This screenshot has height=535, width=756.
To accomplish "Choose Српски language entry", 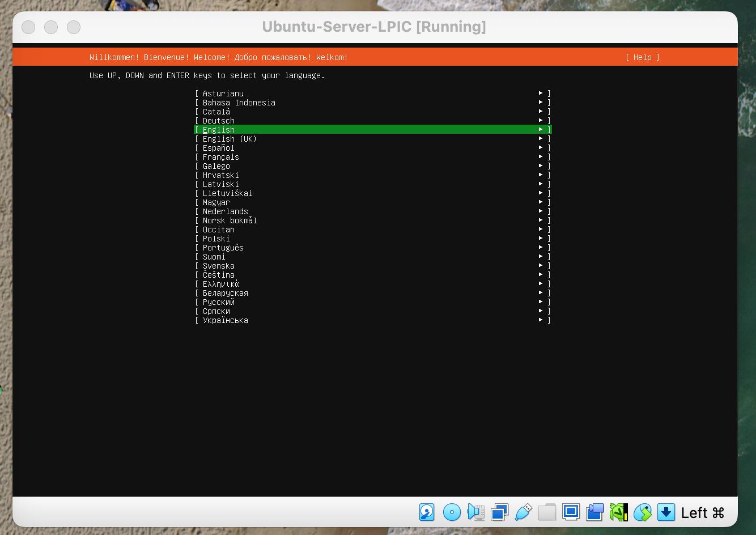I will click(x=372, y=311).
